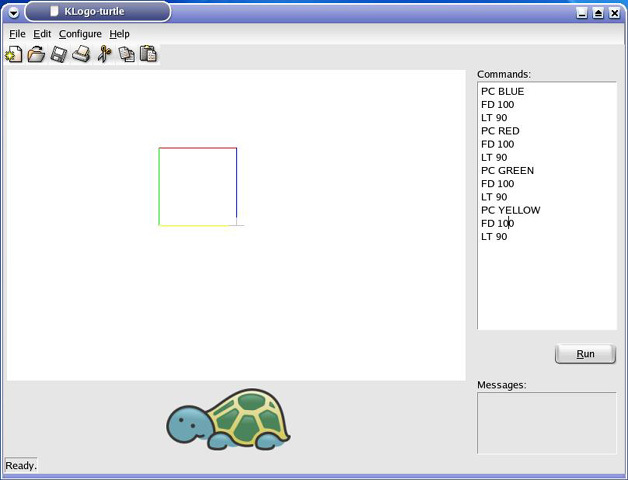The height and width of the screenshot is (480, 628).
Task: Click the Copy toolbar icon
Action: [127, 55]
